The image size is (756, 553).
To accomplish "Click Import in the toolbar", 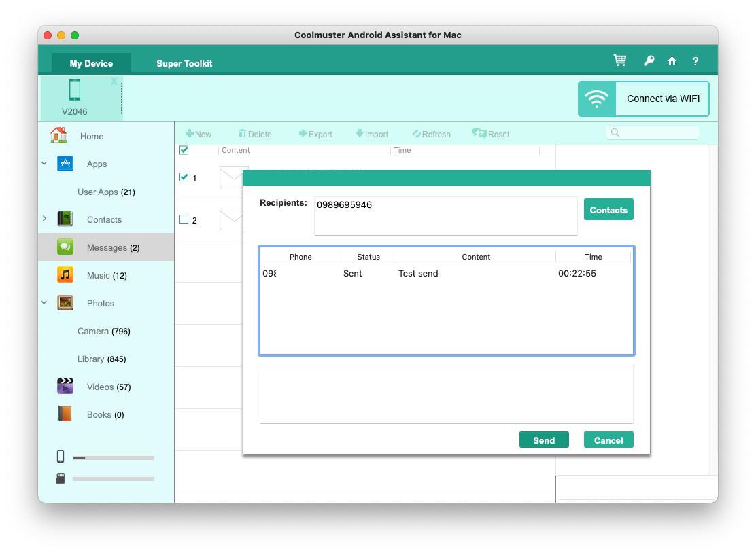I will coord(372,134).
